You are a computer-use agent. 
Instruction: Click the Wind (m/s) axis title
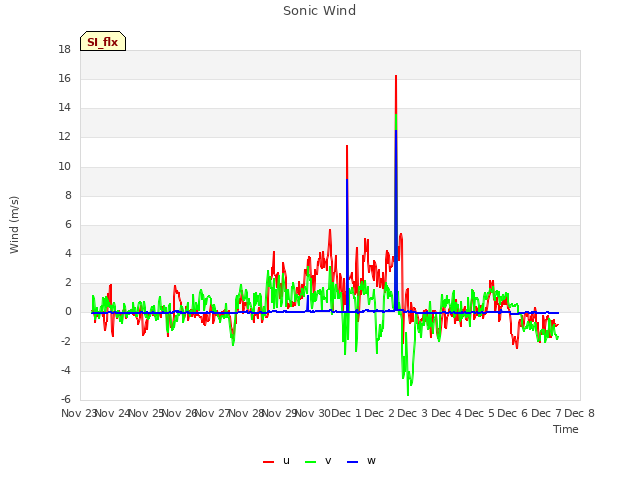(14, 225)
